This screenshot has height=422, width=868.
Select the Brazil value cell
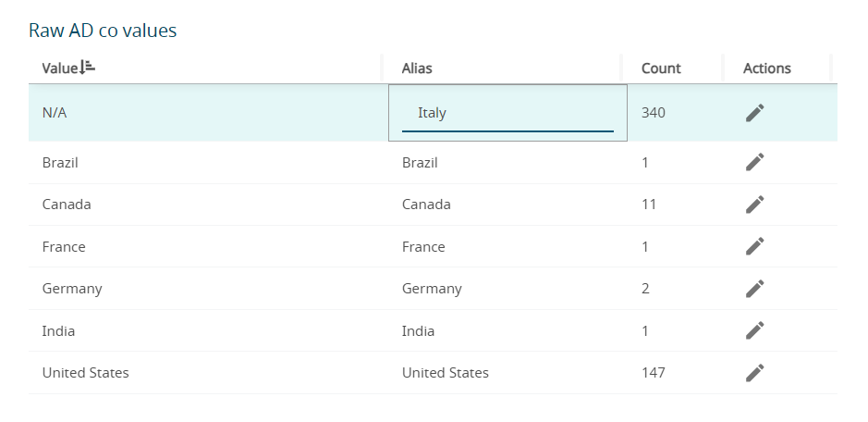click(x=60, y=163)
